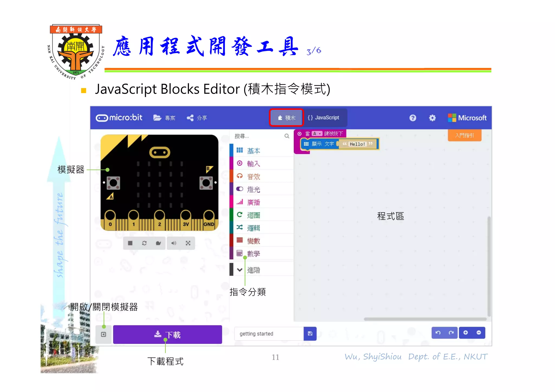The height and width of the screenshot is (392, 555).
Task: Open the 燈光 LED block category
Action: click(x=262, y=189)
